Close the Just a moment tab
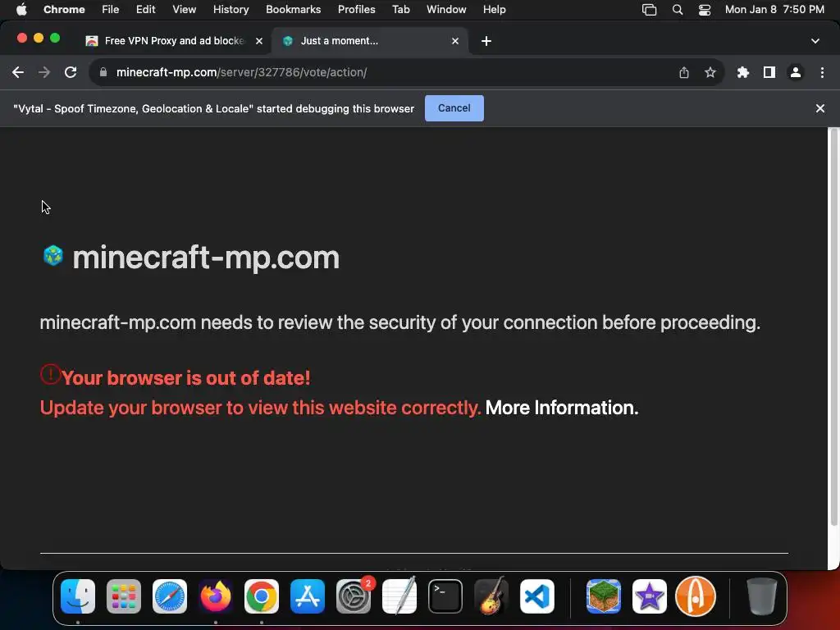Image resolution: width=840 pixels, height=630 pixels. click(x=454, y=41)
